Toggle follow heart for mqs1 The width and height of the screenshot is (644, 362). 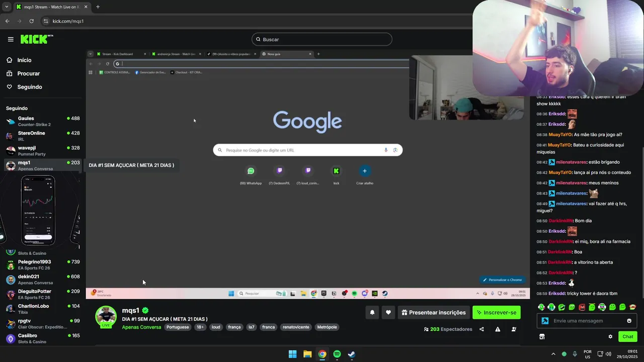[x=388, y=312]
